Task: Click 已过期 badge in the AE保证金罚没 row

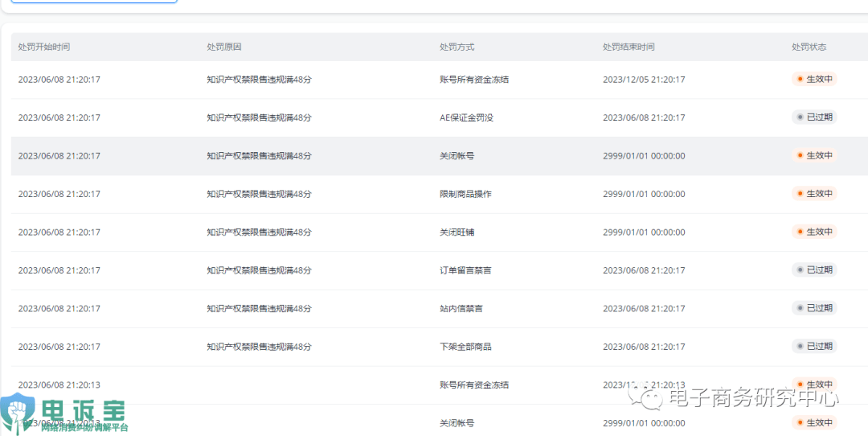Action: pyautogui.click(x=814, y=117)
